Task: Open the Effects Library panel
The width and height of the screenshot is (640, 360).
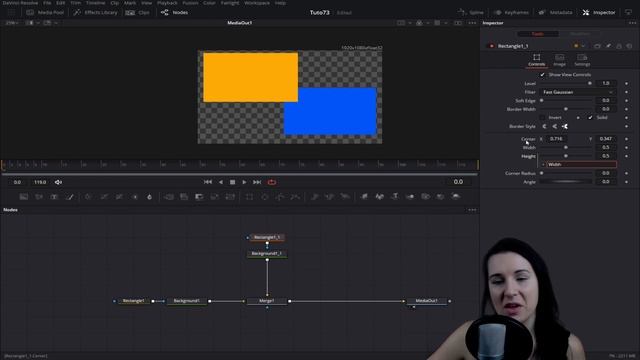Action: click(x=96, y=13)
